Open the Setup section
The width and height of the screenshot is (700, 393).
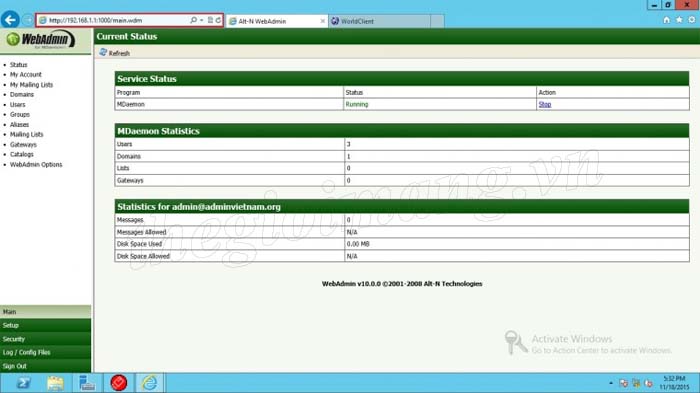[46, 325]
